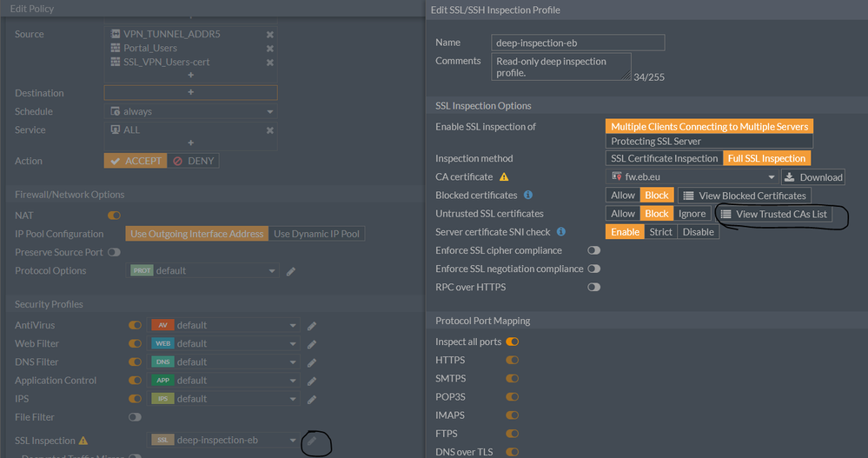868x458 pixels.
Task: Open the CA certificate dropdown
Action: [691, 177]
